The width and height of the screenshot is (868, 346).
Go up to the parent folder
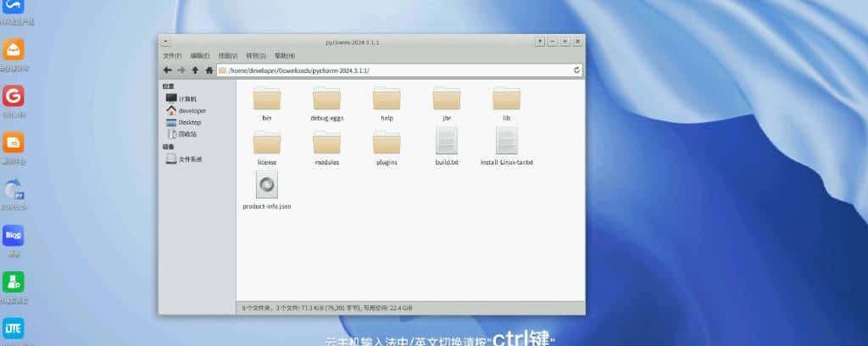195,70
